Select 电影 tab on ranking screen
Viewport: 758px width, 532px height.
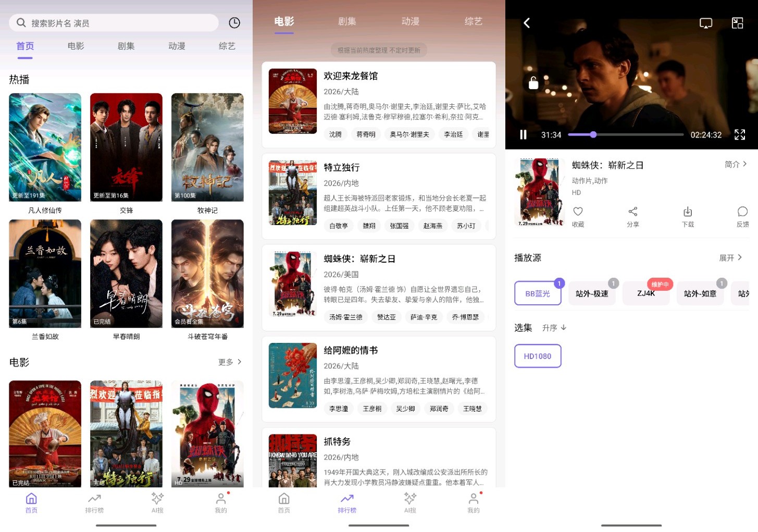(x=284, y=21)
